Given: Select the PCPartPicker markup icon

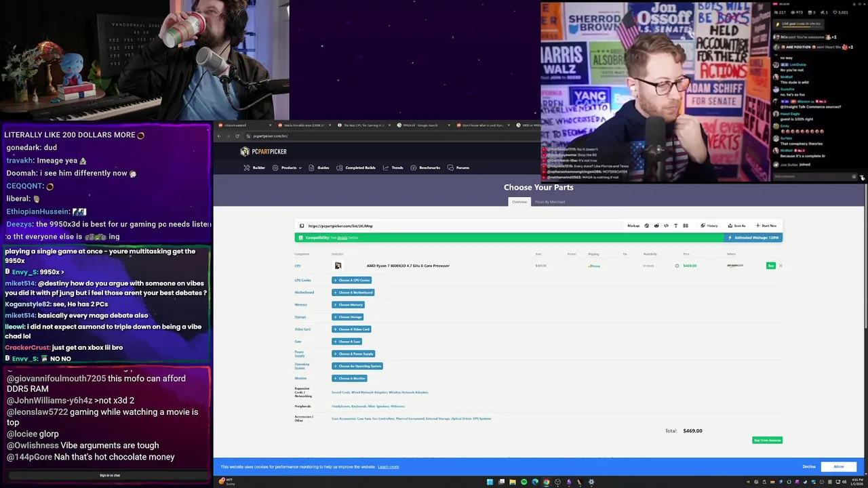Looking at the screenshot, I should coord(646,226).
